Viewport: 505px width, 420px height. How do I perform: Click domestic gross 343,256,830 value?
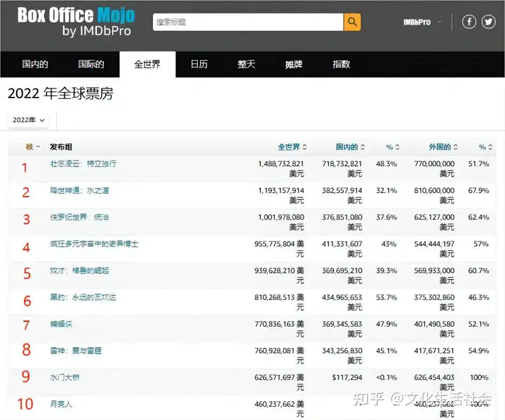tap(342, 351)
